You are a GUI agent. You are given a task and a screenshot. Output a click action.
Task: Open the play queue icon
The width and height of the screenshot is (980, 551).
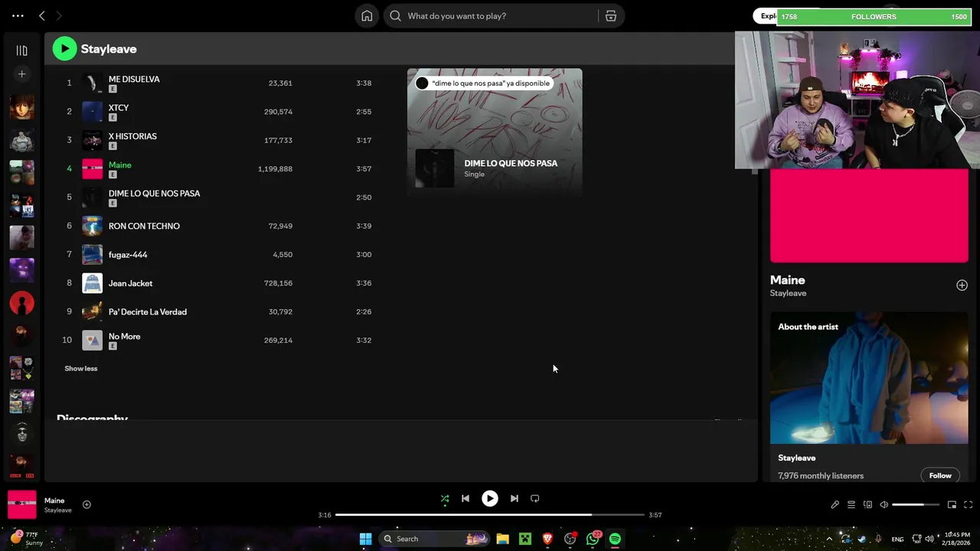click(851, 505)
